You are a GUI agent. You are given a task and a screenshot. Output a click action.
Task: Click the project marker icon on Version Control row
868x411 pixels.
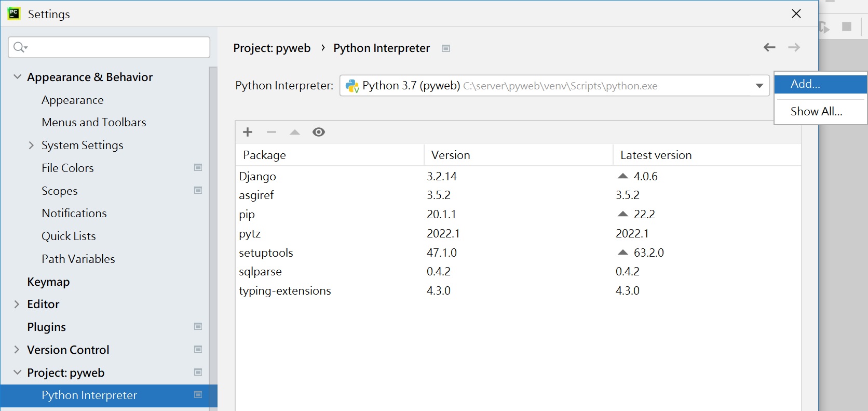[x=198, y=349]
